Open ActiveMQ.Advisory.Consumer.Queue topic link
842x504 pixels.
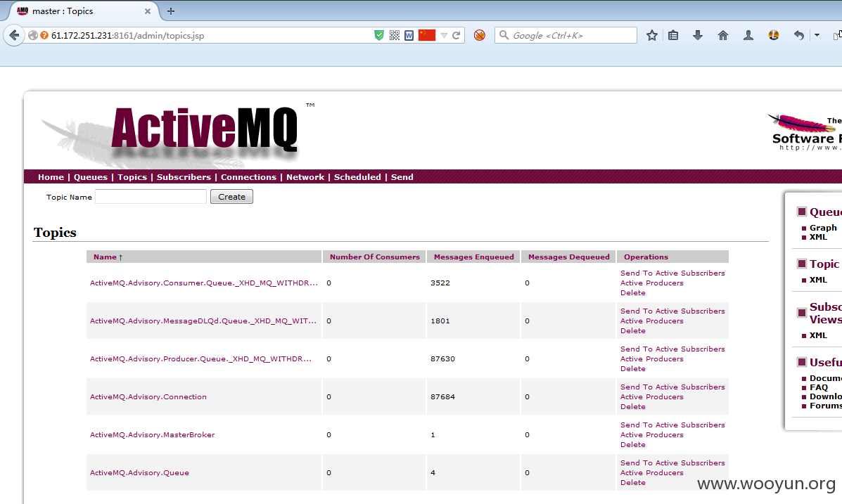tap(203, 283)
